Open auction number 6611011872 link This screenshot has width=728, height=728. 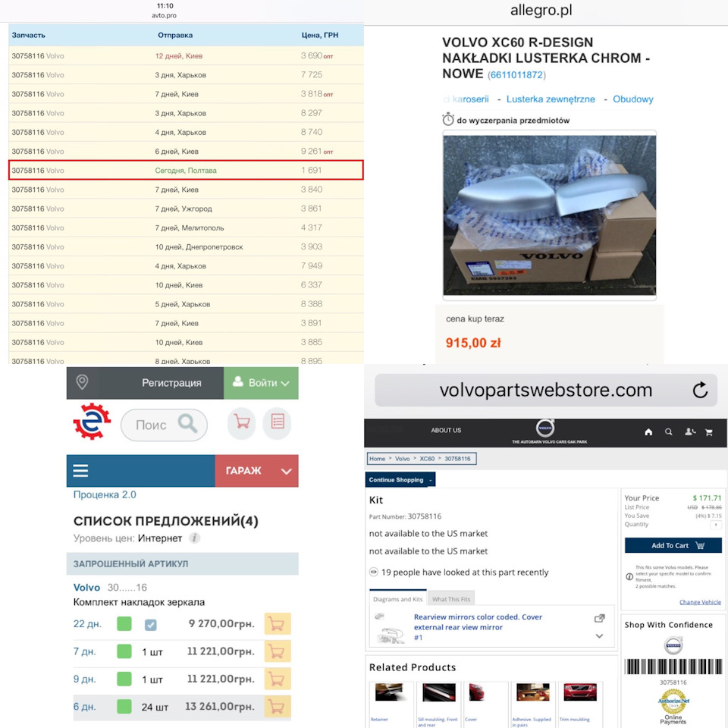tap(516, 75)
